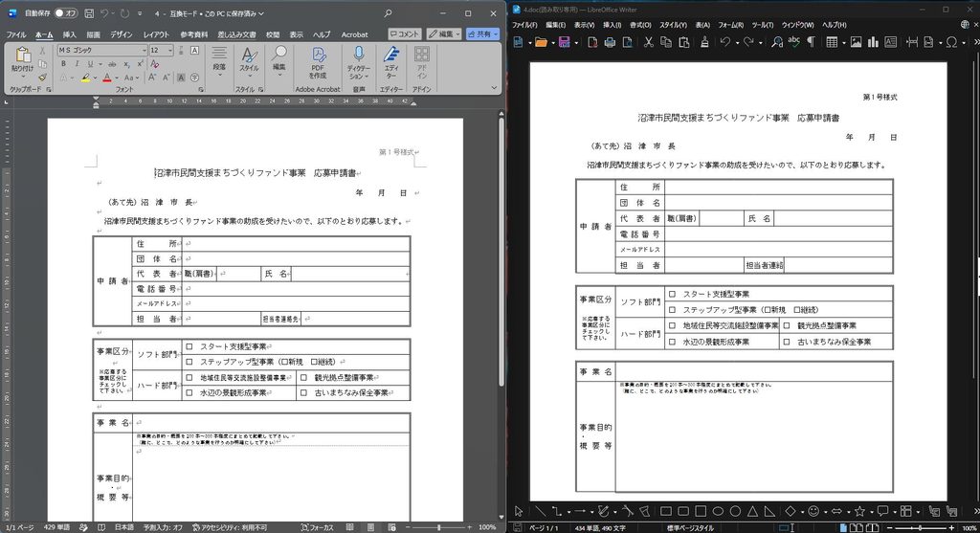The height and width of the screenshot is (533, 980).
Task: Open the LibreOffice 表(A) menu
Action: click(702, 25)
